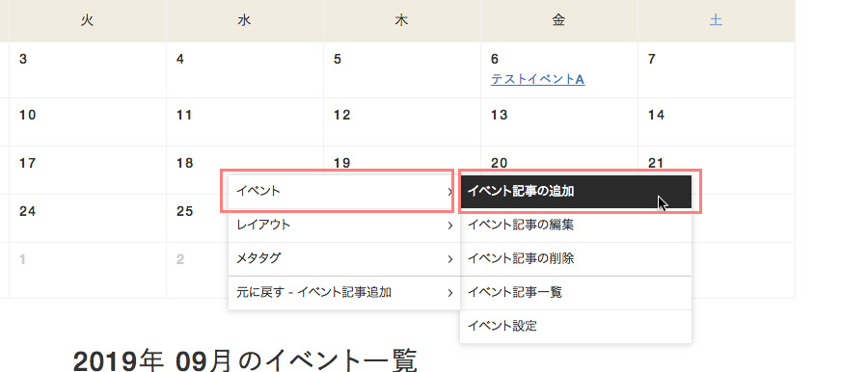The height and width of the screenshot is (372, 868).
Task: Select calendar day 18
Action: (x=184, y=163)
